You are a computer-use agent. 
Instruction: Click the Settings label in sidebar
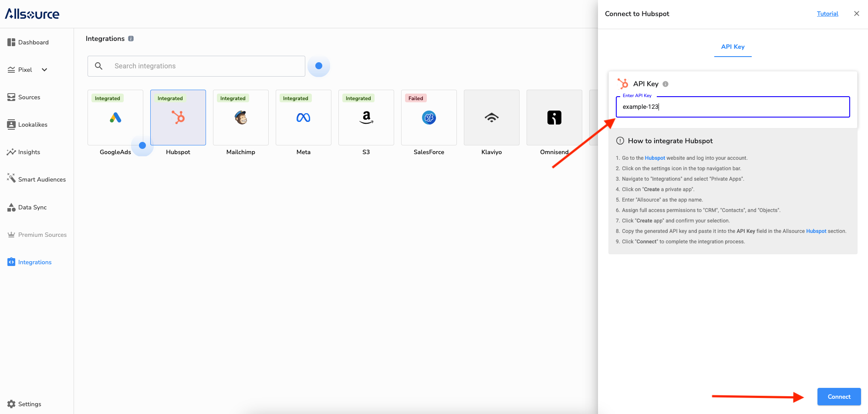point(30,404)
